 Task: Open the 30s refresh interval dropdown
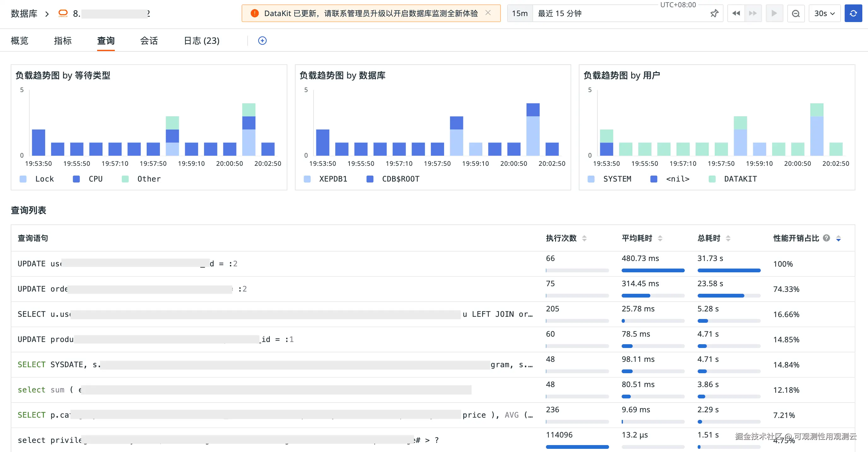point(824,14)
